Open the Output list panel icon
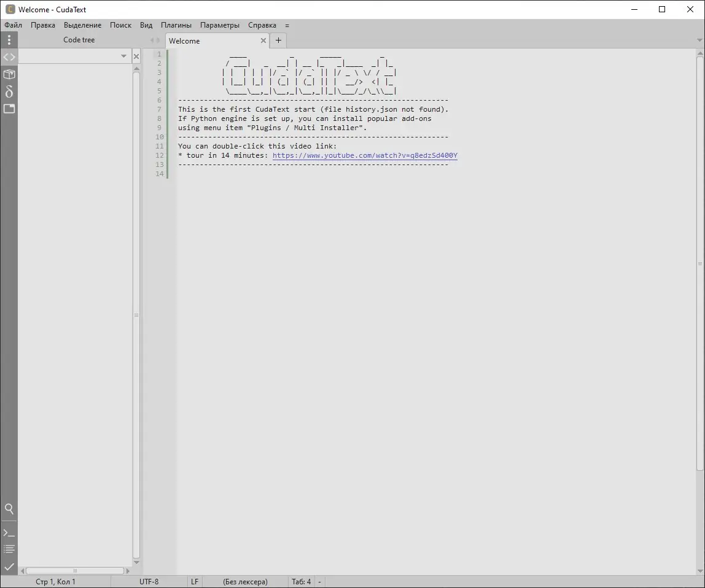This screenshot has height=588, width=705. coord(9,549)
